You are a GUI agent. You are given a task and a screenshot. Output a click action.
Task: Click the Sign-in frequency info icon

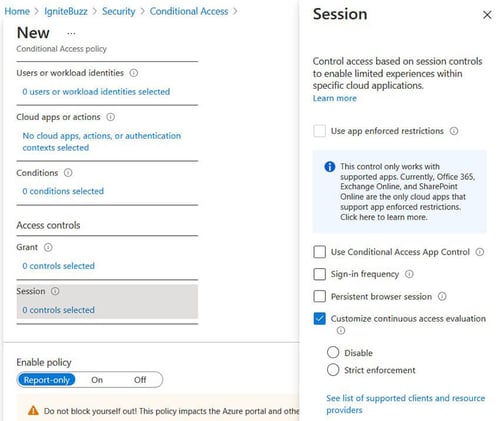pos(409,274)
